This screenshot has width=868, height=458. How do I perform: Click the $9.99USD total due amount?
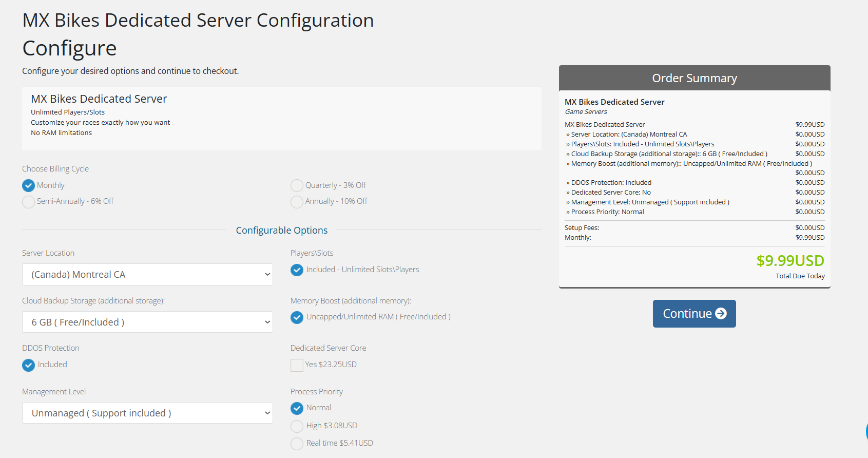pyautogui.click(x=790, y=261)
